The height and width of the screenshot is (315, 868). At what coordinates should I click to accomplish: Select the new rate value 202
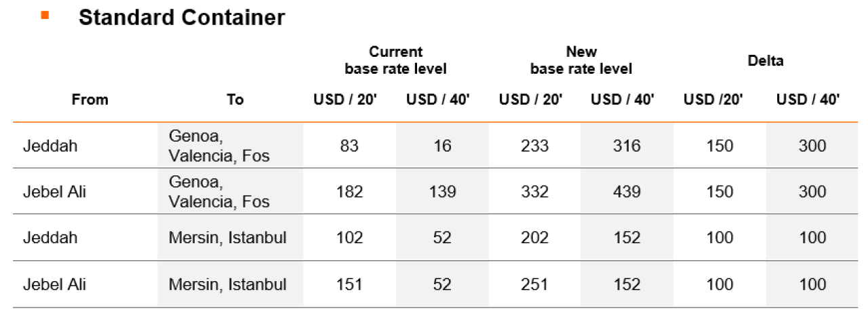pos(534,238)
